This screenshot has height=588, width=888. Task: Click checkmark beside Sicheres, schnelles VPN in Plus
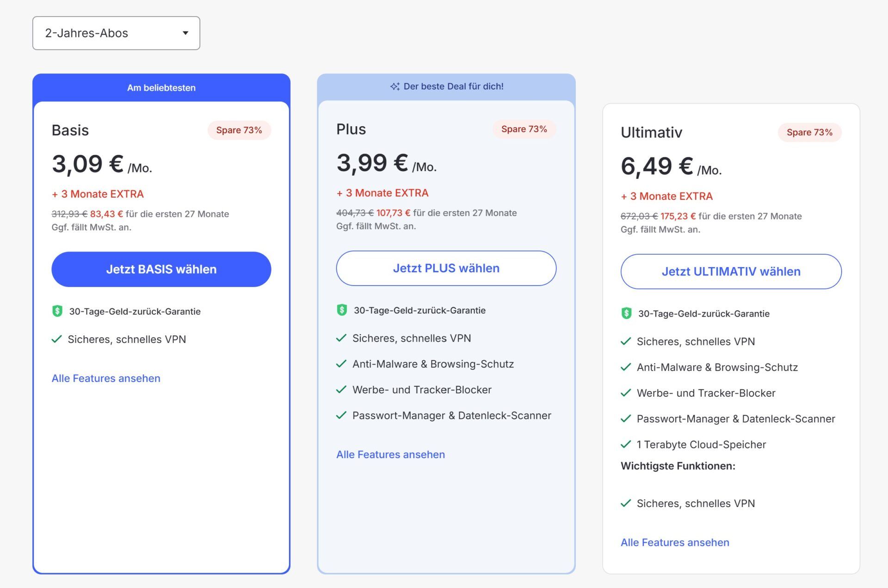tap(341, 338)
